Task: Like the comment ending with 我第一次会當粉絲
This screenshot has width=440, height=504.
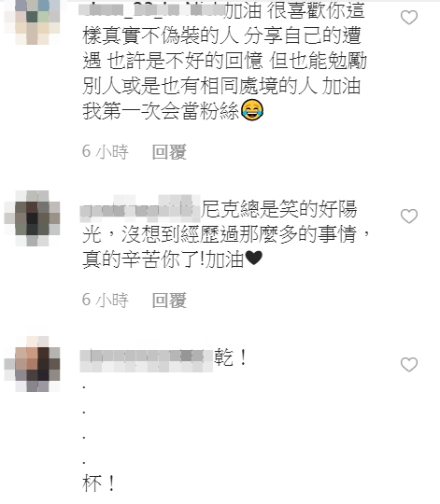Action: point(409,18)
